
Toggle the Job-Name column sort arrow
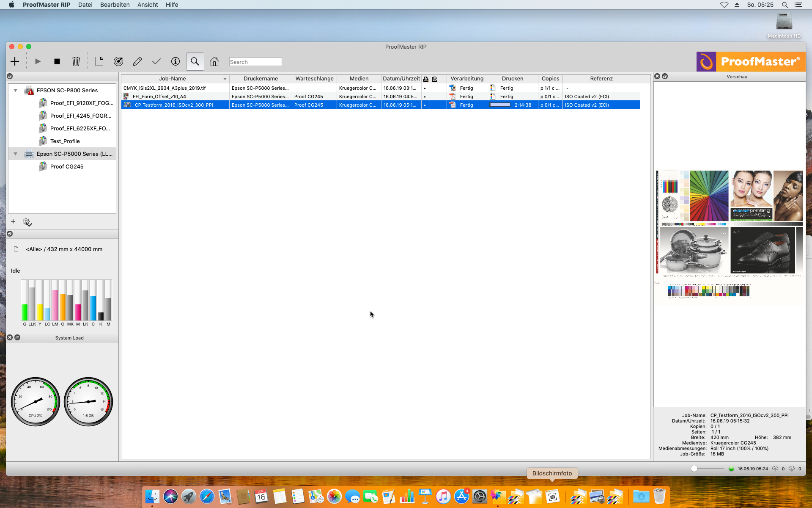(225, 79)
